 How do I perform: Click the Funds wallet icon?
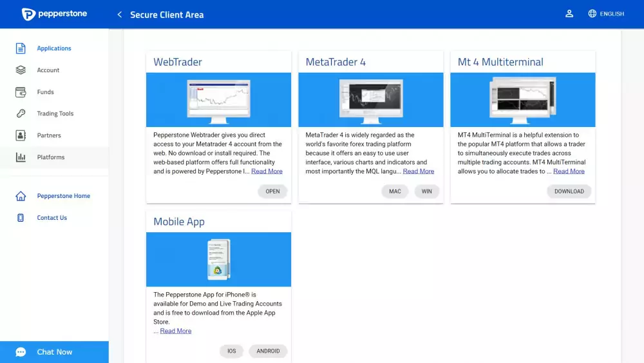[21, 92]
